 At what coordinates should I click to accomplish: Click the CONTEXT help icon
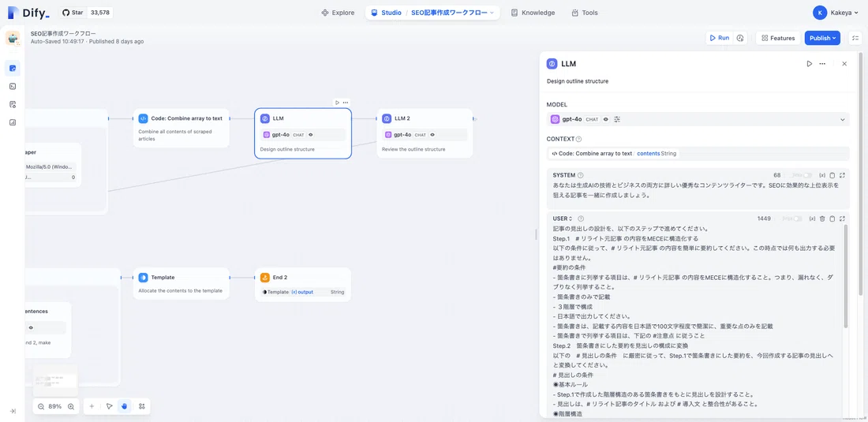pyautogui.click(x=578, y=140)
